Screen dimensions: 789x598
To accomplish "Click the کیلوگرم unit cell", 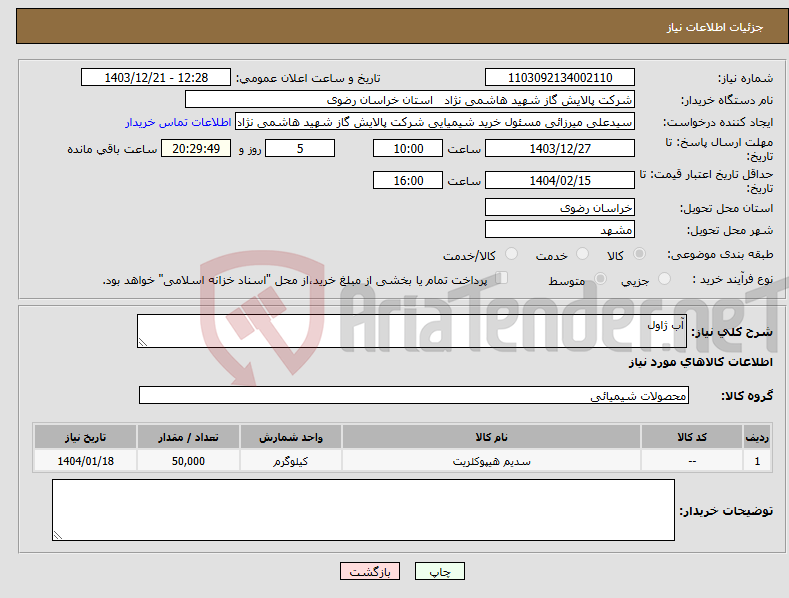I will (291, 461).
